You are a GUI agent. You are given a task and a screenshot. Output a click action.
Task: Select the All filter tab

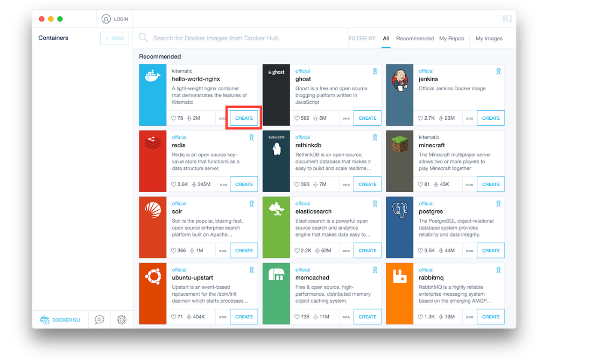tap(386, 38)
